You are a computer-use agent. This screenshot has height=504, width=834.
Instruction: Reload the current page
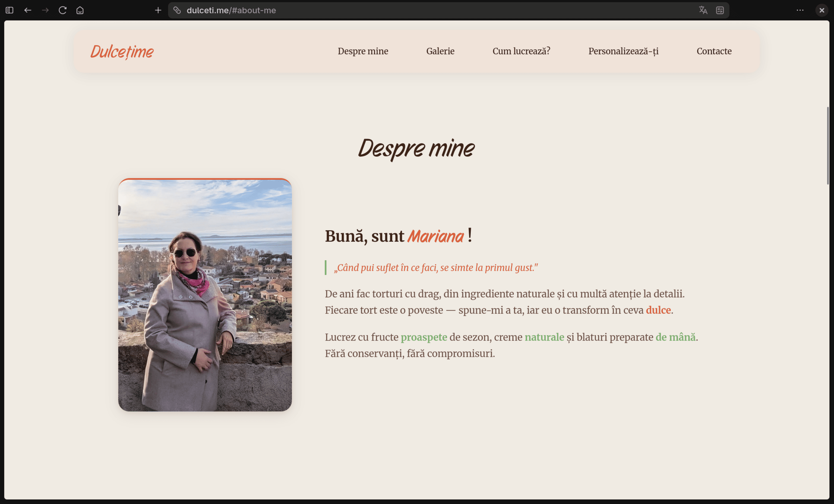coord(63,10)
